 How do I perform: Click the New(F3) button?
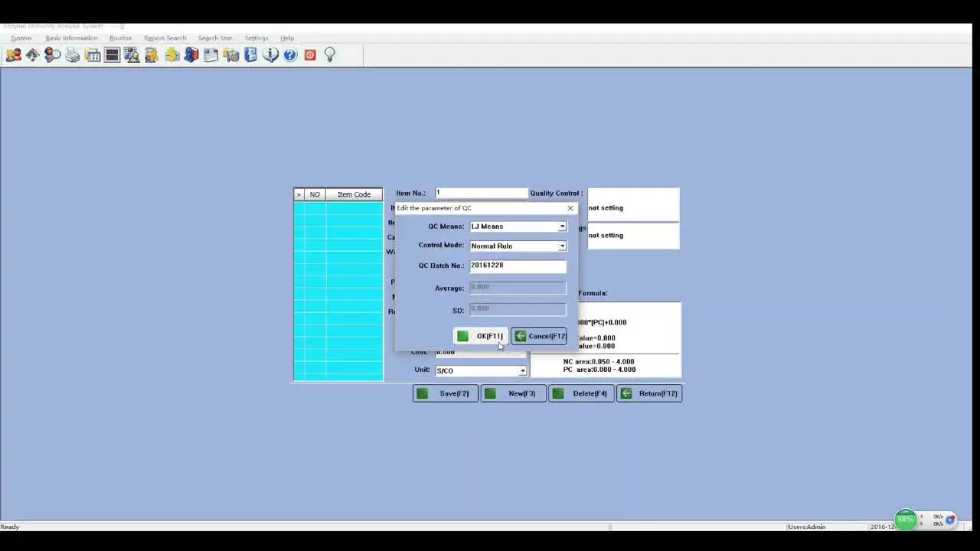pyautogui.click(x=514, y=393)
